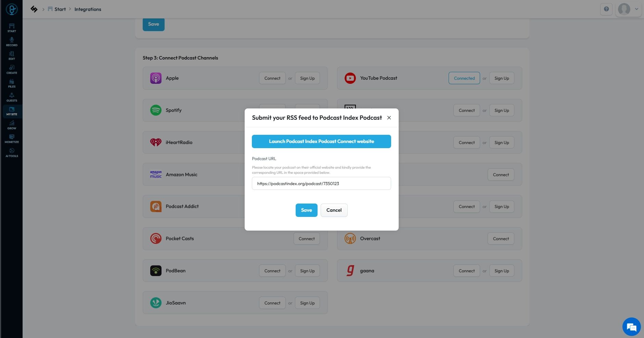Open FILES from the sidebar
Viewport: 644px width, 338px height.
click(12, 83)
